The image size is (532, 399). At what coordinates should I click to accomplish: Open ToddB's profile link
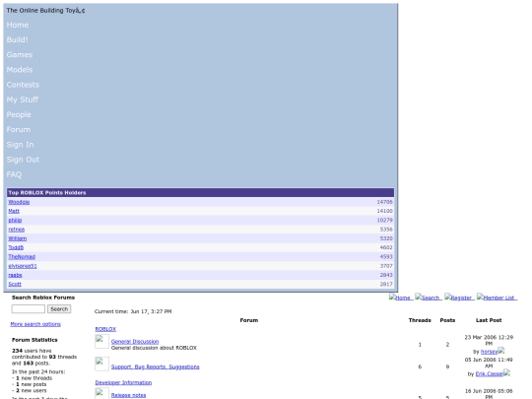coord(16,247)
